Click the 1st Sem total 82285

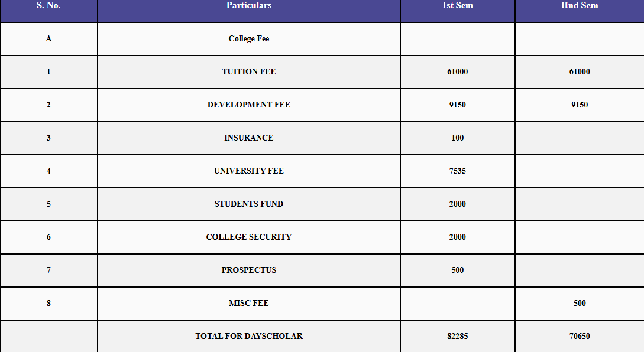tap(457, 337)
